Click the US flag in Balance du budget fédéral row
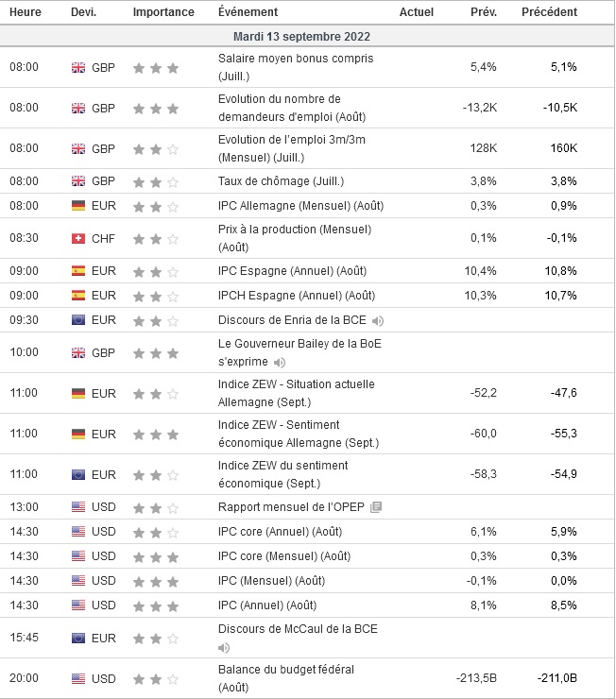 [x=78, y=678]
